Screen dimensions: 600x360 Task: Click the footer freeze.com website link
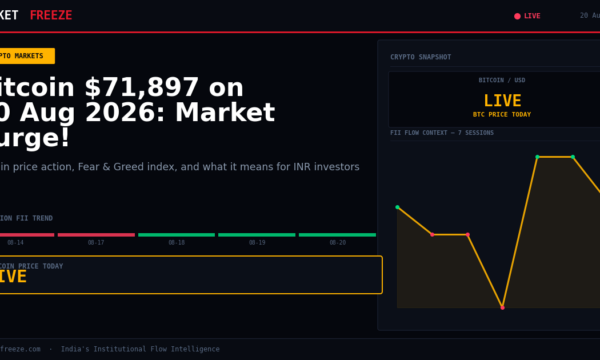20,349
